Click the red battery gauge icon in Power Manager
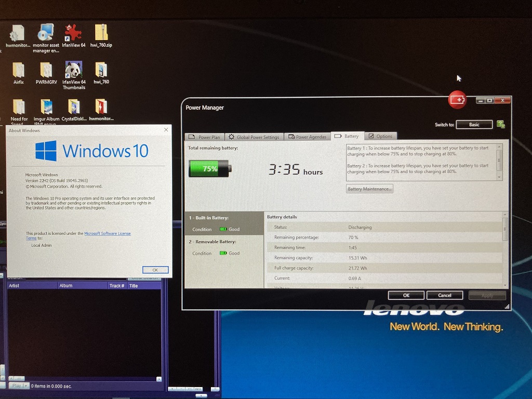The height and width of the screenshot is (399, 532). click(x=457, y=100)
